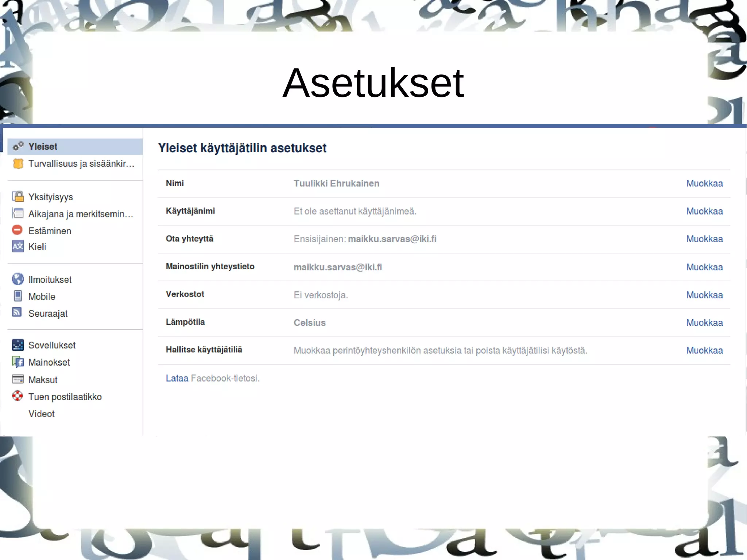Click Muokkaa for the Käyttäjänimi row
Screen dimensions: 747x560
click(704, 211)
